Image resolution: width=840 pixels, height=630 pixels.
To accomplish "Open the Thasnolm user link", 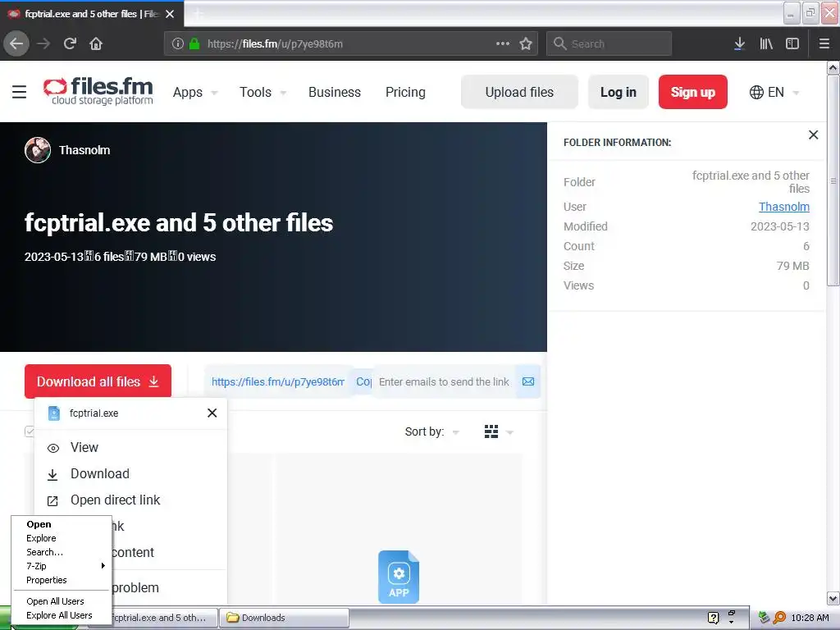I will coord(783,207).
